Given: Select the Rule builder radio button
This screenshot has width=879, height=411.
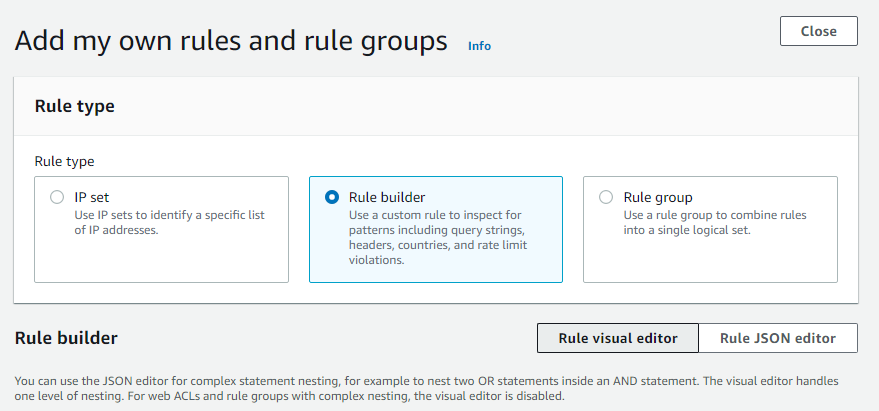Looking at the screenshot, I should [x=332, y=197].
